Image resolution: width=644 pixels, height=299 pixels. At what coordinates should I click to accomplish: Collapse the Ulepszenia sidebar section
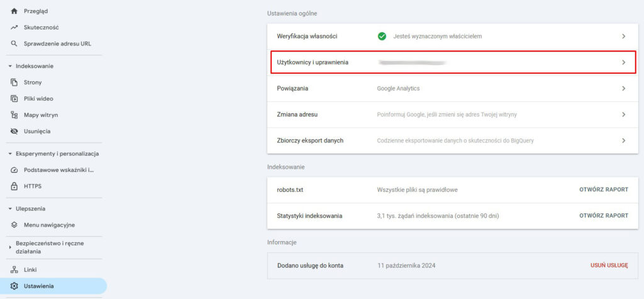tap(10, 209)
